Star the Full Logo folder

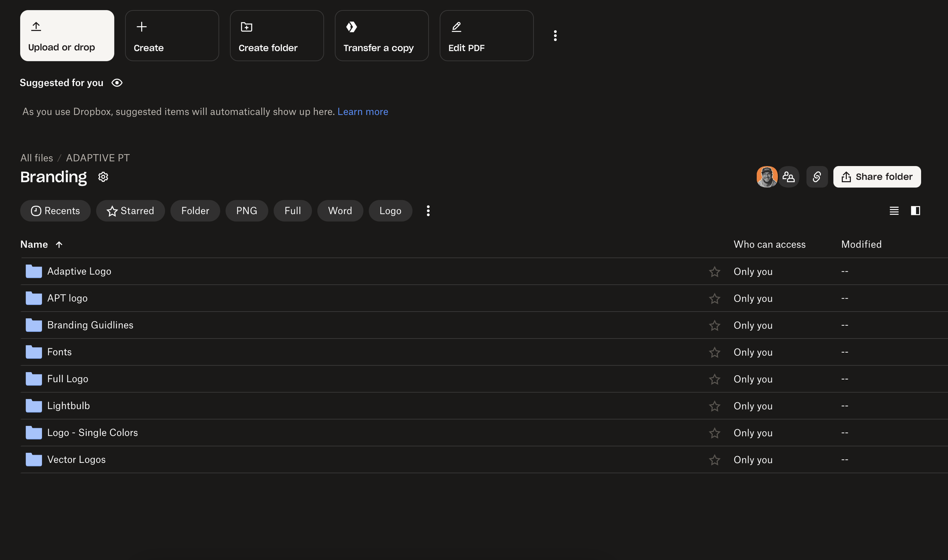tap(714, 379)
